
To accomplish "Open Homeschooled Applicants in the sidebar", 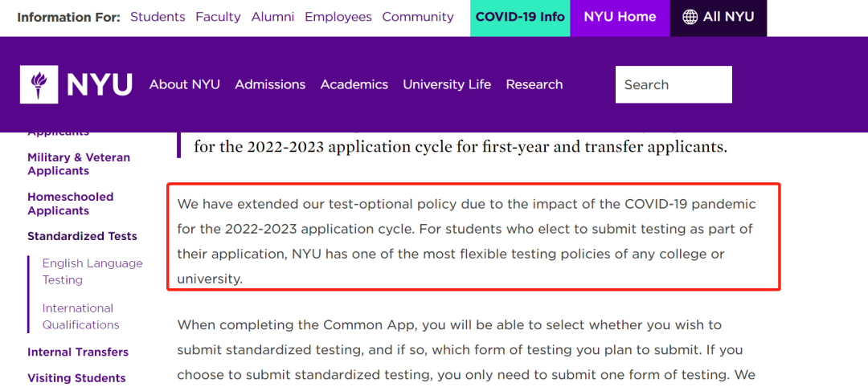I will (71, 203).
